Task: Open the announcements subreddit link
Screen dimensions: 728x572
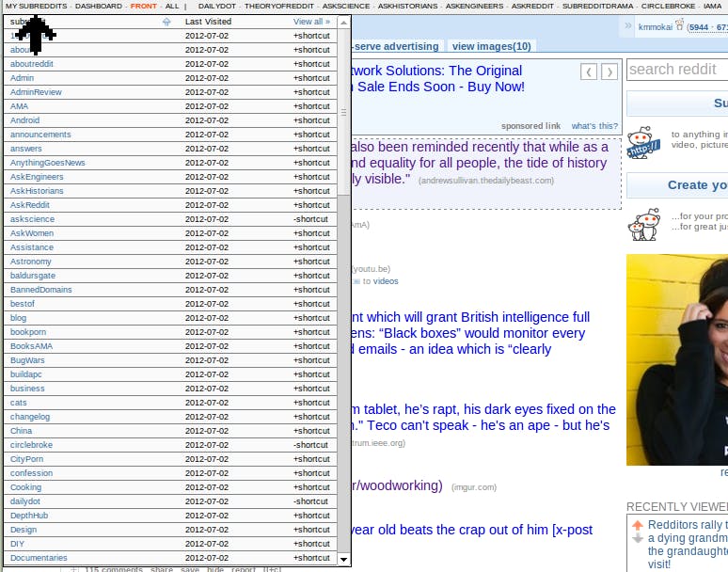Action: point(40,135)
